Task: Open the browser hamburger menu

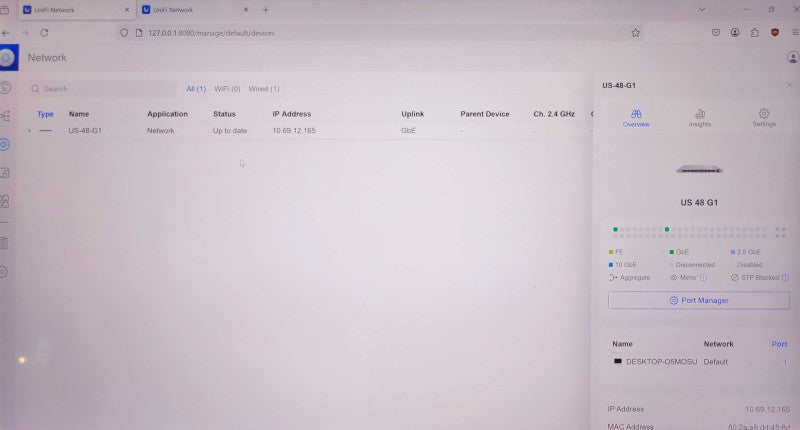Action: [x=795, y=33]
